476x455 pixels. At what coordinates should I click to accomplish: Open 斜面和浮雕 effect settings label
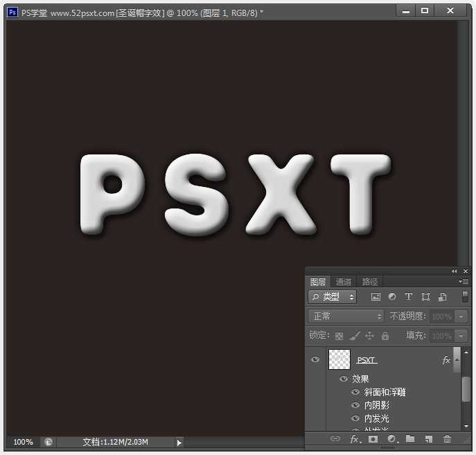(385, 392)
